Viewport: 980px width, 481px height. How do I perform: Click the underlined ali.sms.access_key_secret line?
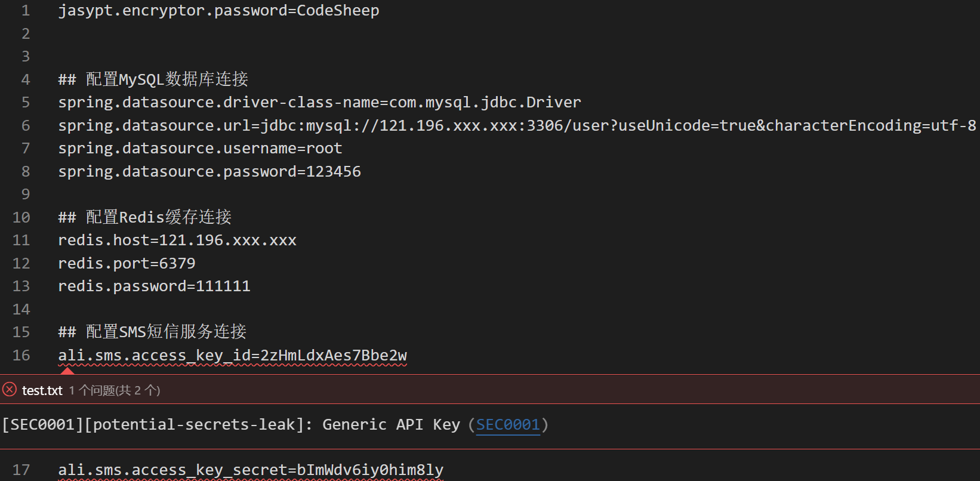click(x=251, y=470)
